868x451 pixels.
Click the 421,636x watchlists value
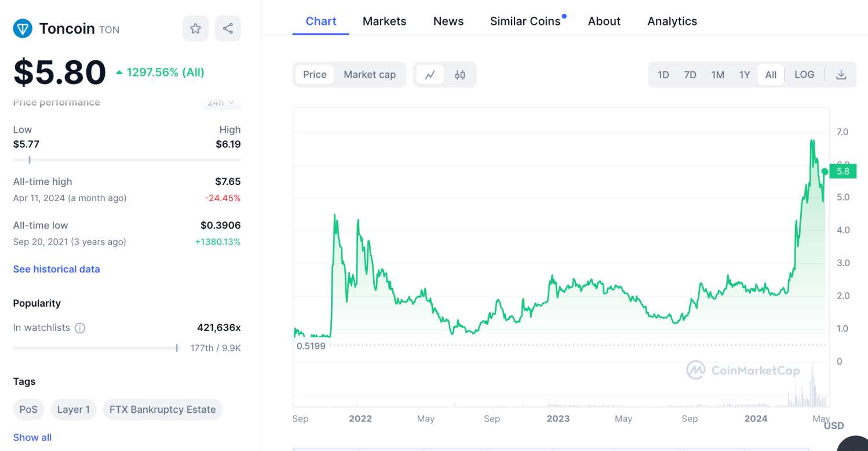point(219,328)
